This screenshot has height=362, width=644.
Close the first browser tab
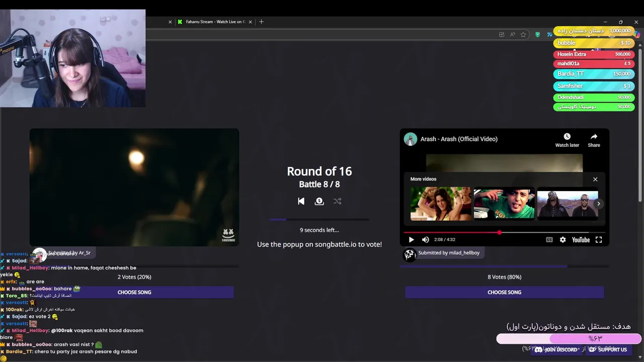170,22
